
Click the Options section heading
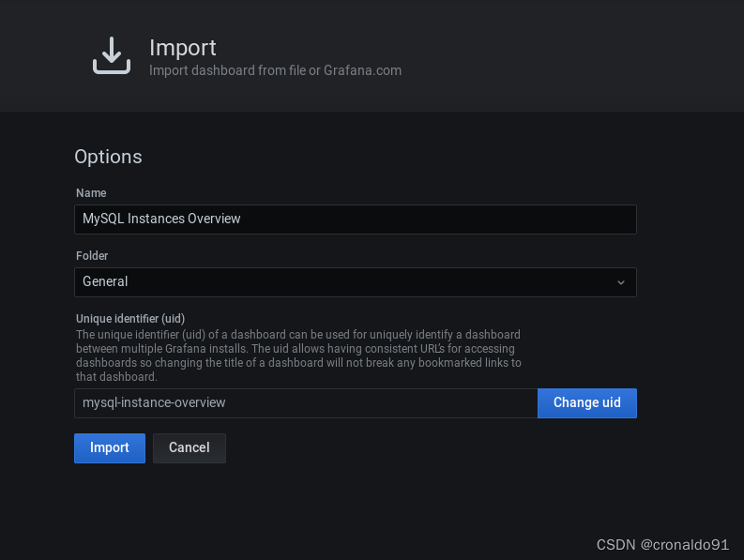(108, 157)
